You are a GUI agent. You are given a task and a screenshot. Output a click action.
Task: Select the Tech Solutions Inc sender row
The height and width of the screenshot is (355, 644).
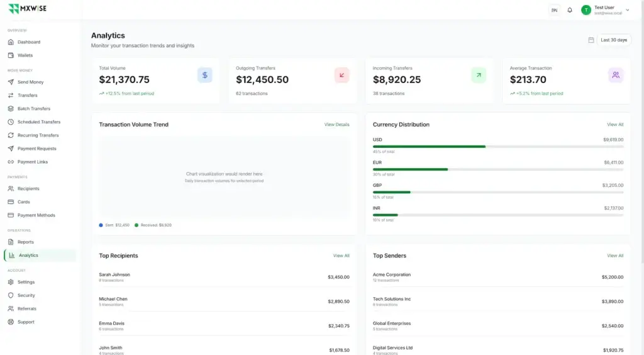point(498,301)
